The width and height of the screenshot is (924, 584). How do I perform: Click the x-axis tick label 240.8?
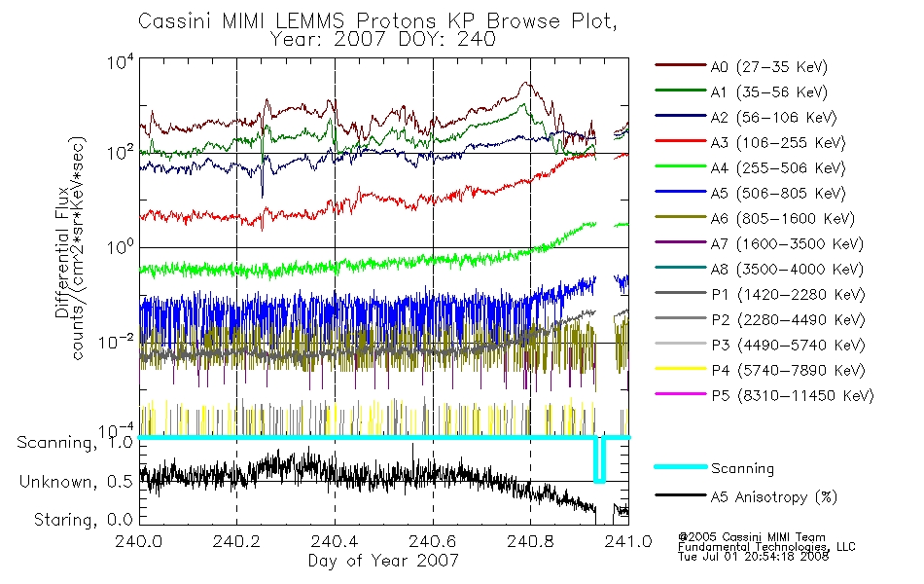coord(530,541)
